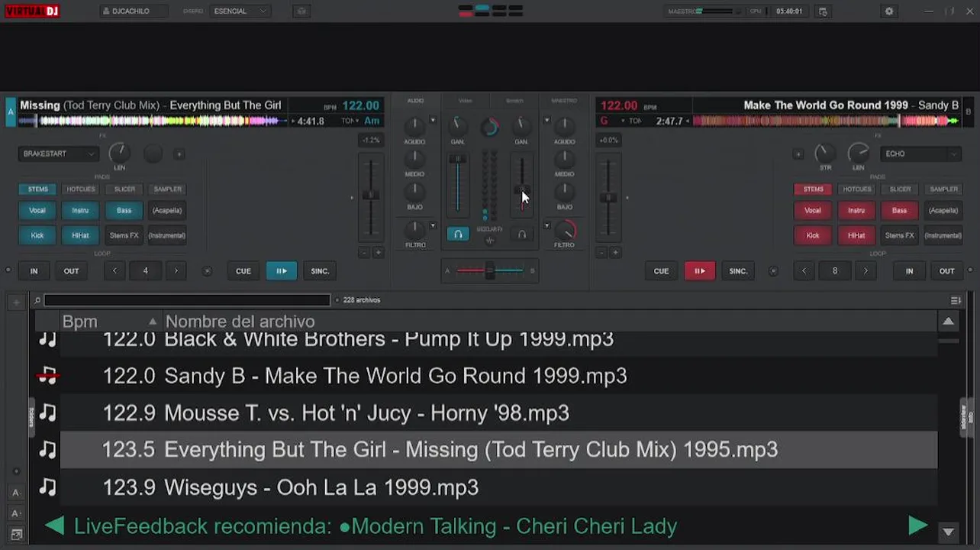980x550 pixels.
Task: Click the play/pause button on deck B
Action: pyautogui.click(x=699, y=270)
